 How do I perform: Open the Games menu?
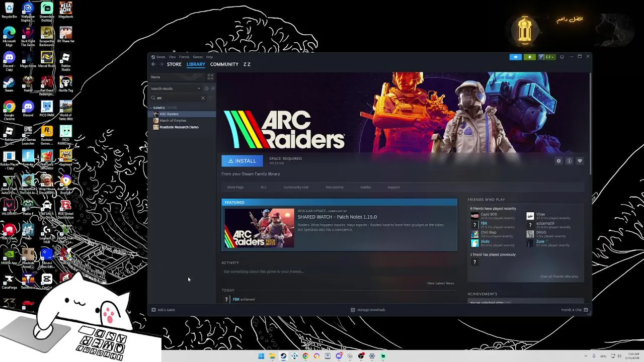[198, 57]
